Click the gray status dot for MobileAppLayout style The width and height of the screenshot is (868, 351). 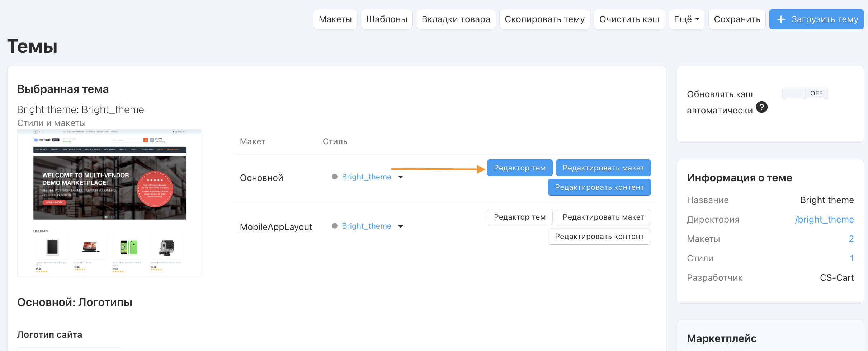coord(335,226)
